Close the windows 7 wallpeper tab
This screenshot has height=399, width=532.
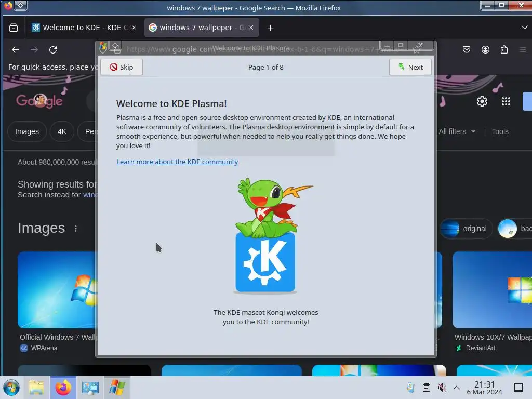tap(251, 28)
